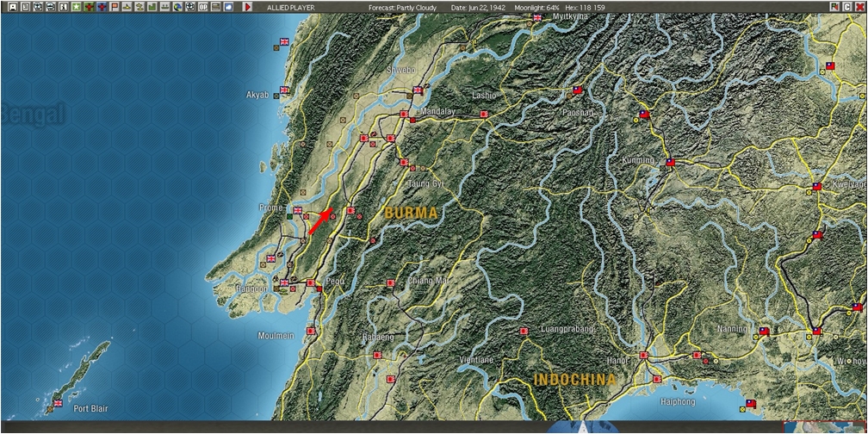Select Japanese flag base at Lashio

coord(484,114)
